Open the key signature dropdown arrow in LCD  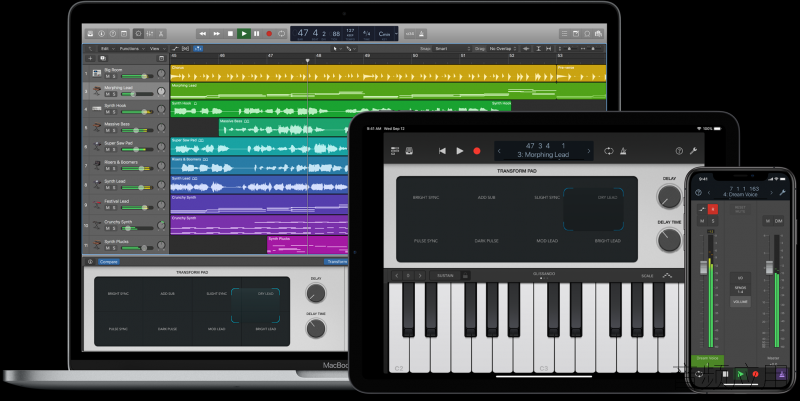[396, 34]
